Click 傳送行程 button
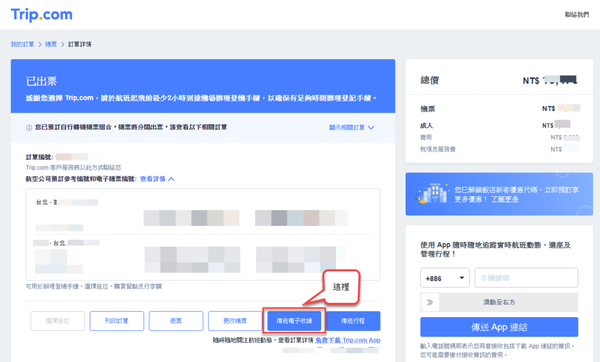 pos(353,321)
